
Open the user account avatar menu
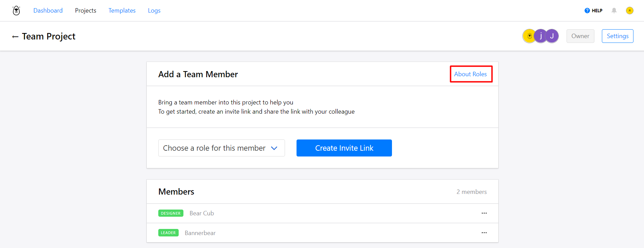pos(629,11)
